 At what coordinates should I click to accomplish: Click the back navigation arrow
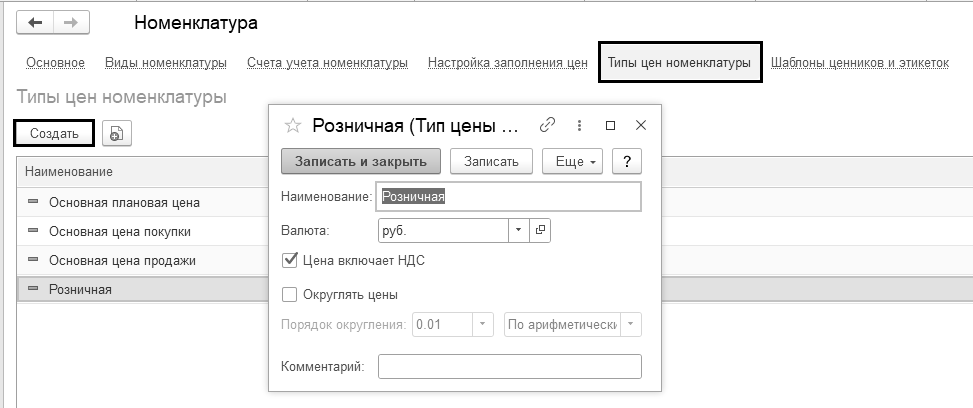click(36, 22)
